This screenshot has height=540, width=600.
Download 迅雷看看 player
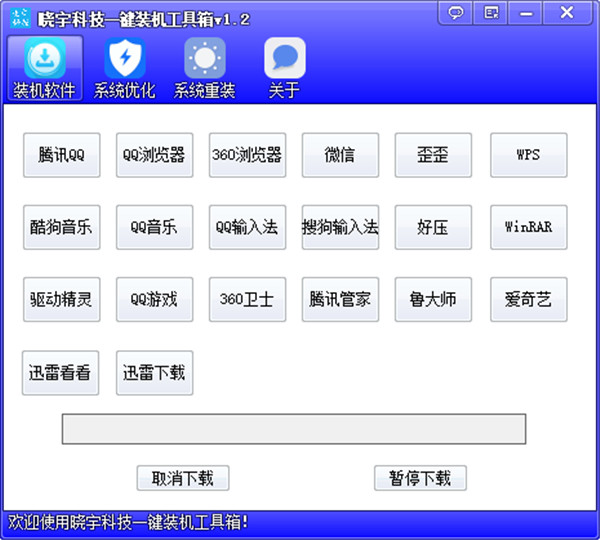coord(61,373)
